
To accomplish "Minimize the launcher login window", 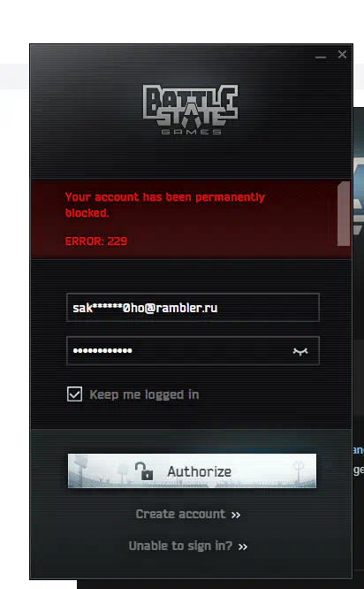I will click(321, 57).
